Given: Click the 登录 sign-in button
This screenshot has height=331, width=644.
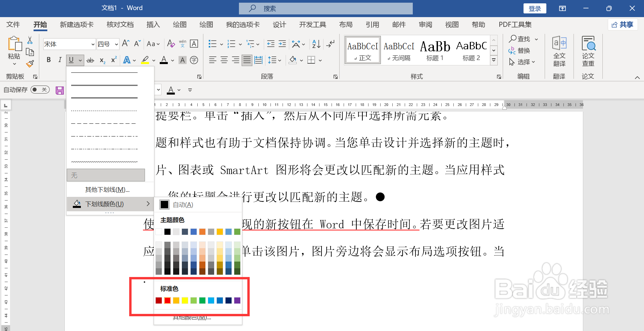Looking at the screenshot, I should click(x=535, y=8).
